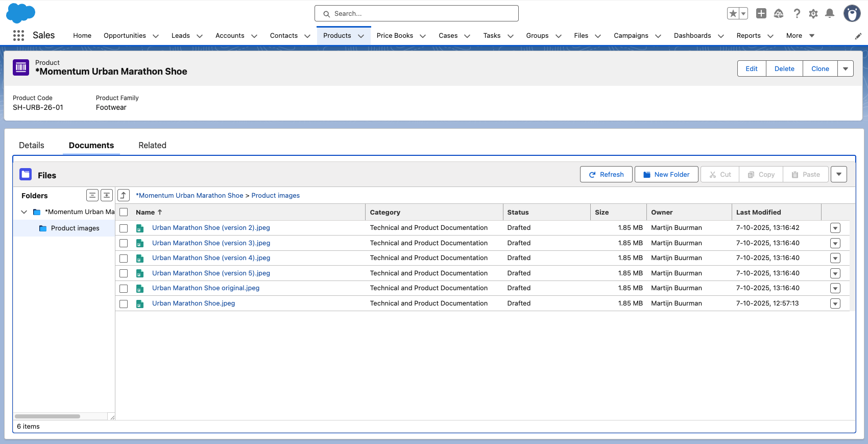Image resolution: width=868 pixels, height=444 pixels.
Task: Open the Price Books navigation tab
Action: pos(395,36)
